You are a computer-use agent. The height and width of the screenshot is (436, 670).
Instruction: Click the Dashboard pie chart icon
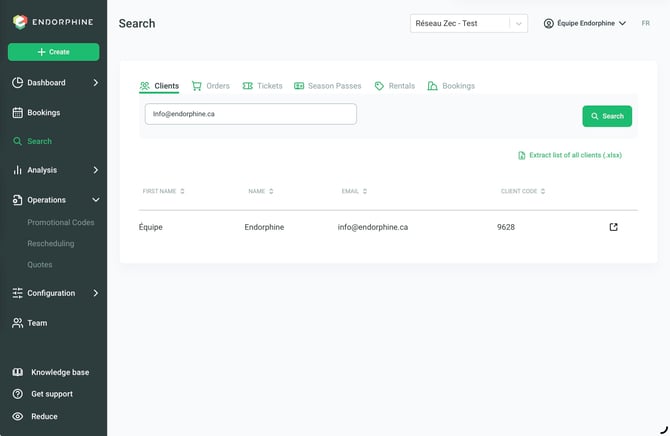18,82
